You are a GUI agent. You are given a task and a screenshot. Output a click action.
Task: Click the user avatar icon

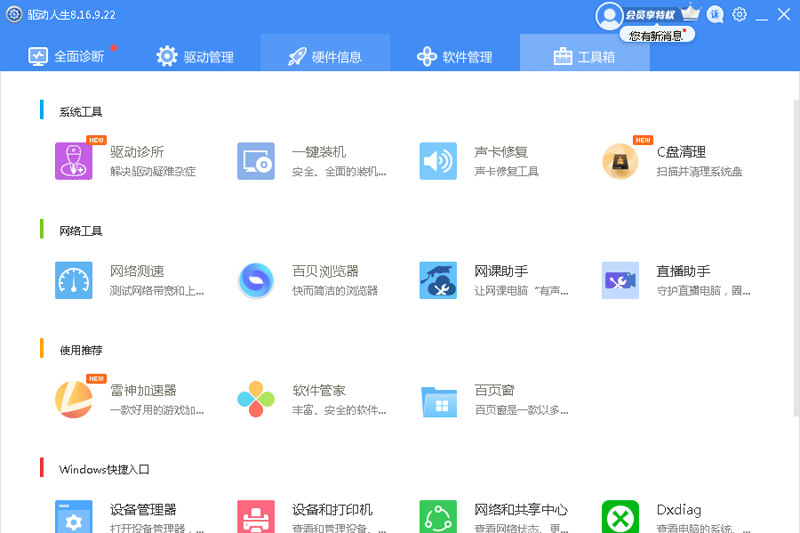tap(609, 16)
